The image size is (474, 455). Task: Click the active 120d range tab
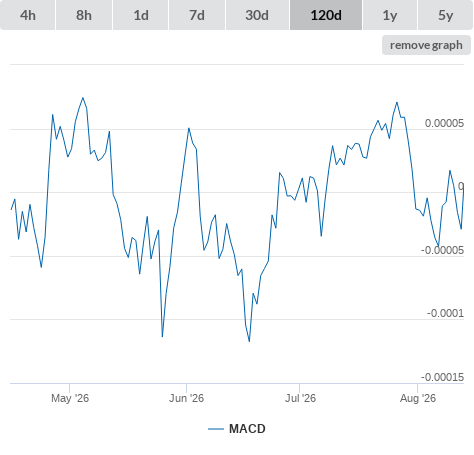point(326,15)
